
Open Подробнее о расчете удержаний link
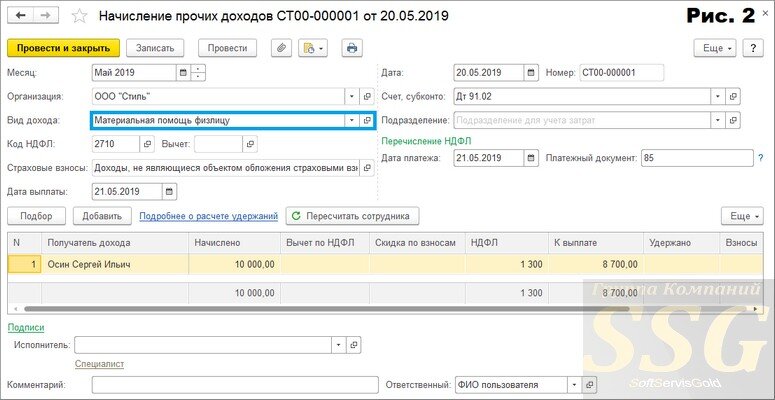coord(209,216)
